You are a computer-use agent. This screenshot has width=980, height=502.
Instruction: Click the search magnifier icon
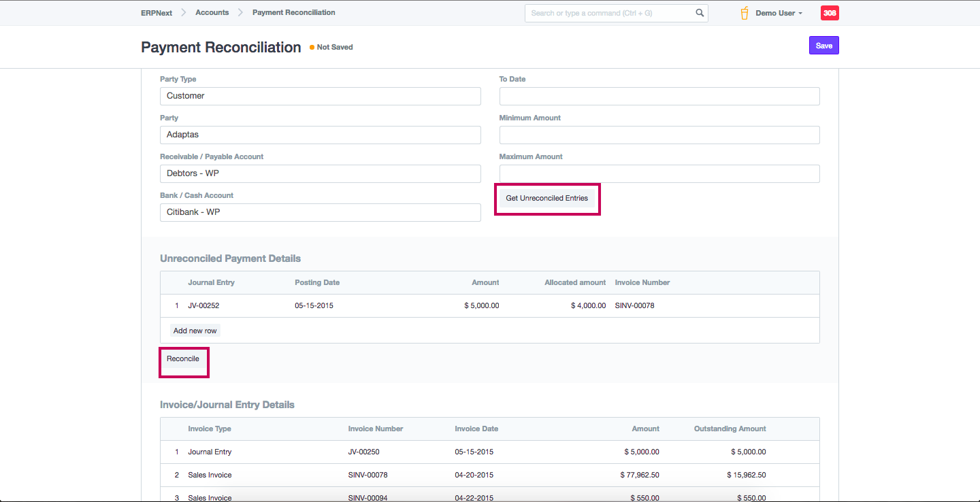pos(700,13)
